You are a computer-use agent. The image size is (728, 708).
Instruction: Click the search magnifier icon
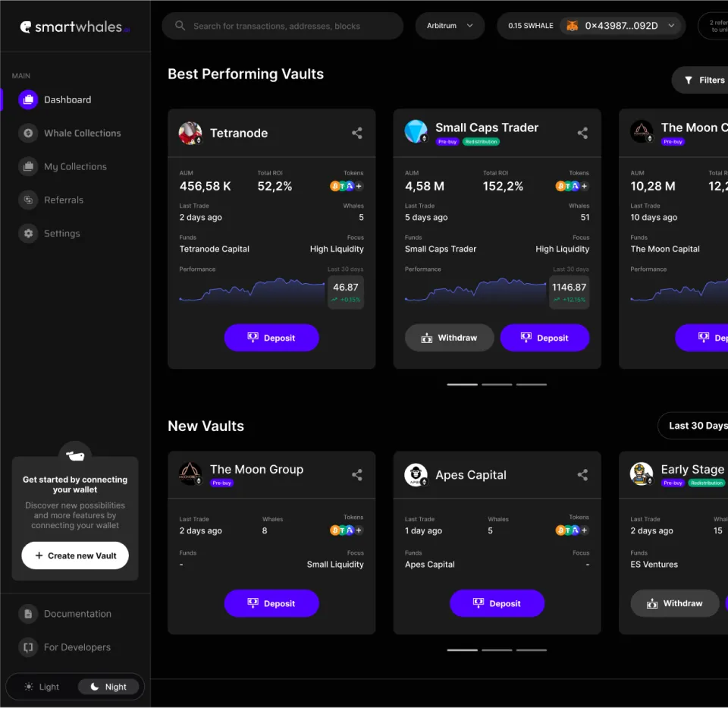[180, 26]
